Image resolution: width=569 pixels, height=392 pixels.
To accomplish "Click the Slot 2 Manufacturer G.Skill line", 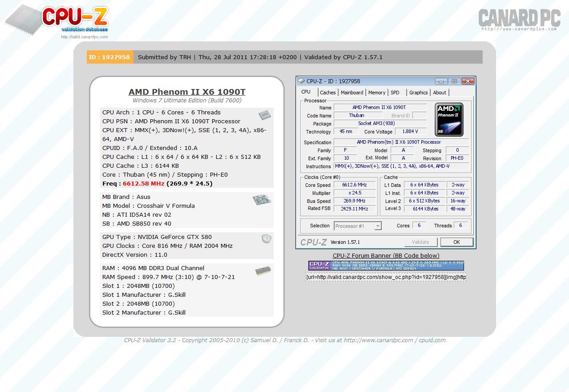I will coord(144,312).
